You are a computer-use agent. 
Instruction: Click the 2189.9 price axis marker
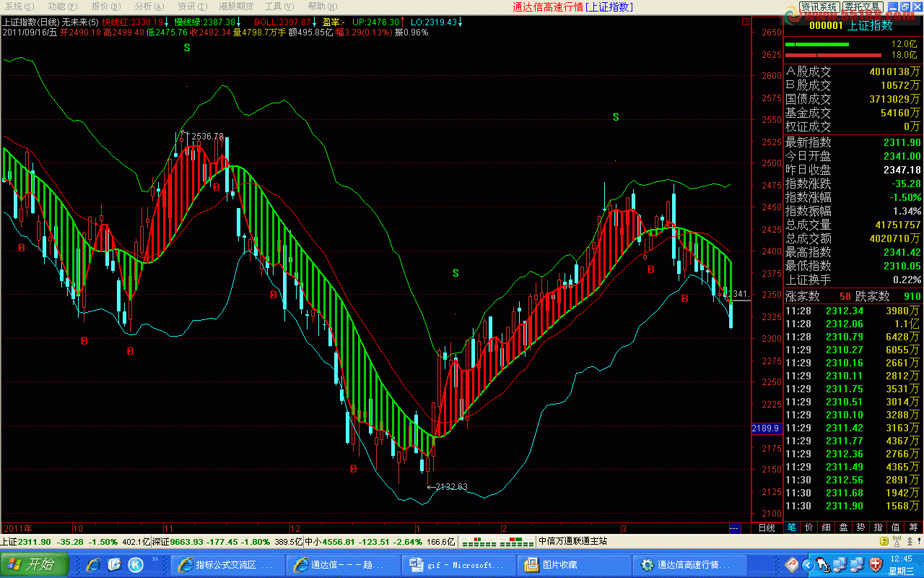point(765,428)
